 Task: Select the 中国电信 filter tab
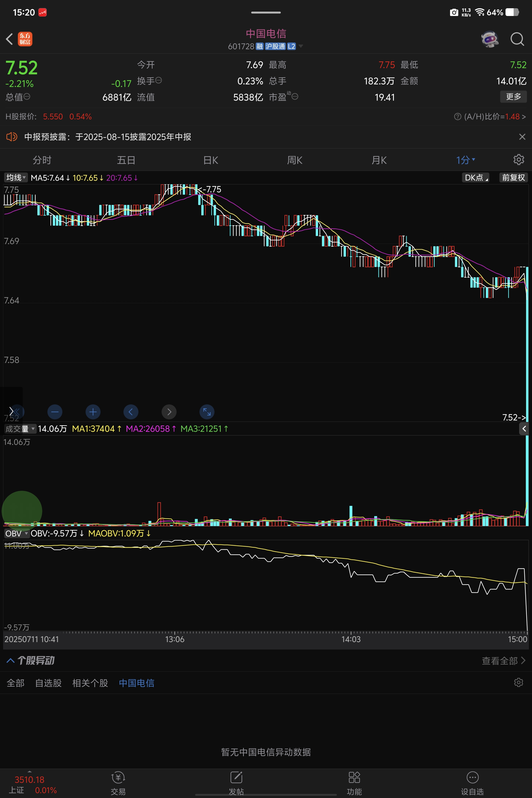pyautogui.click(x=137, y=683)
